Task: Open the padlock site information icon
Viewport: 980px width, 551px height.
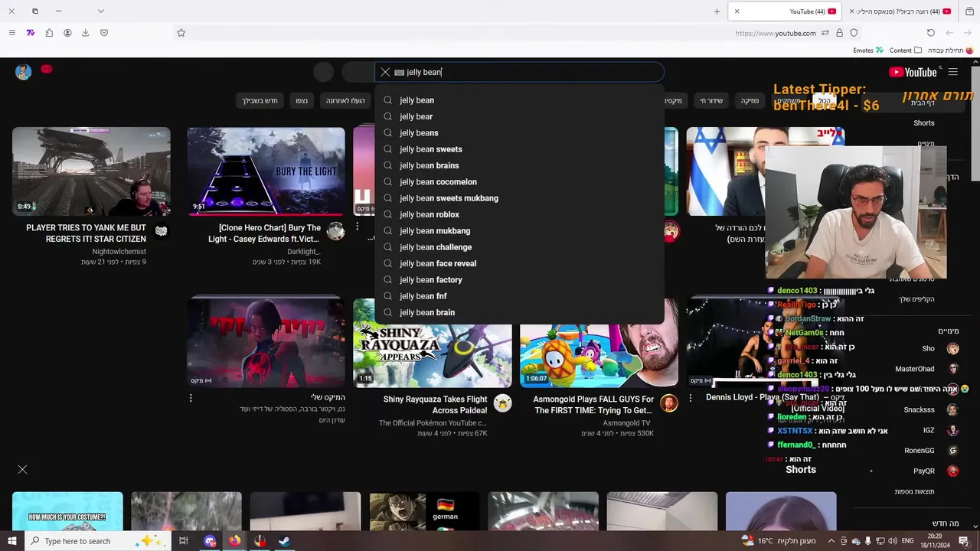Action: coord(840,33)
